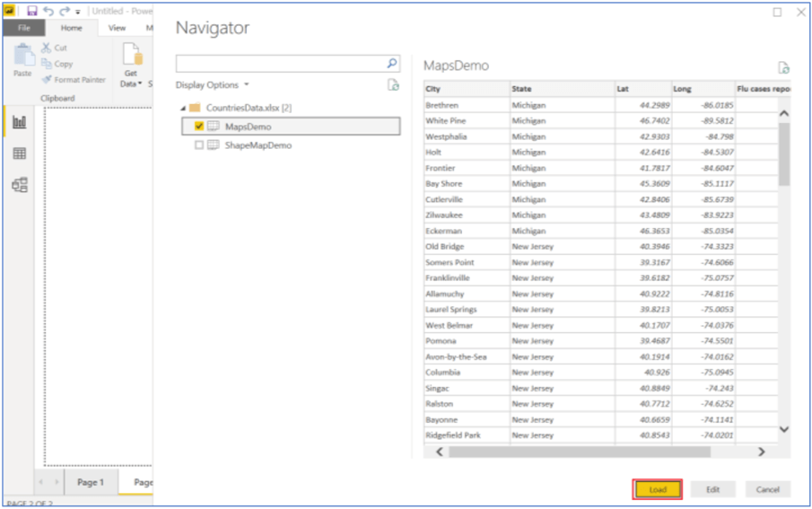Image resolution: width=812 pixels, height=509 pixels.
Task: Click the magnifier search icon
Action: 392,63
